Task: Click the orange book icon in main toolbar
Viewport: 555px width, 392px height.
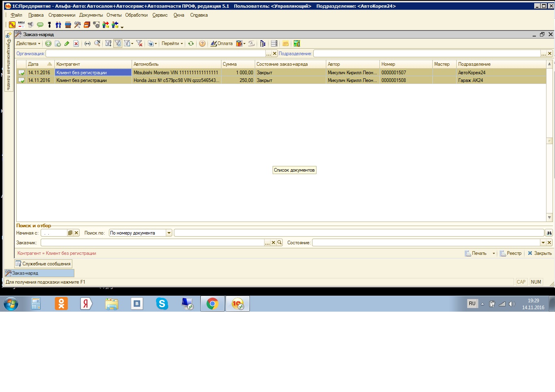Action: 87,25
